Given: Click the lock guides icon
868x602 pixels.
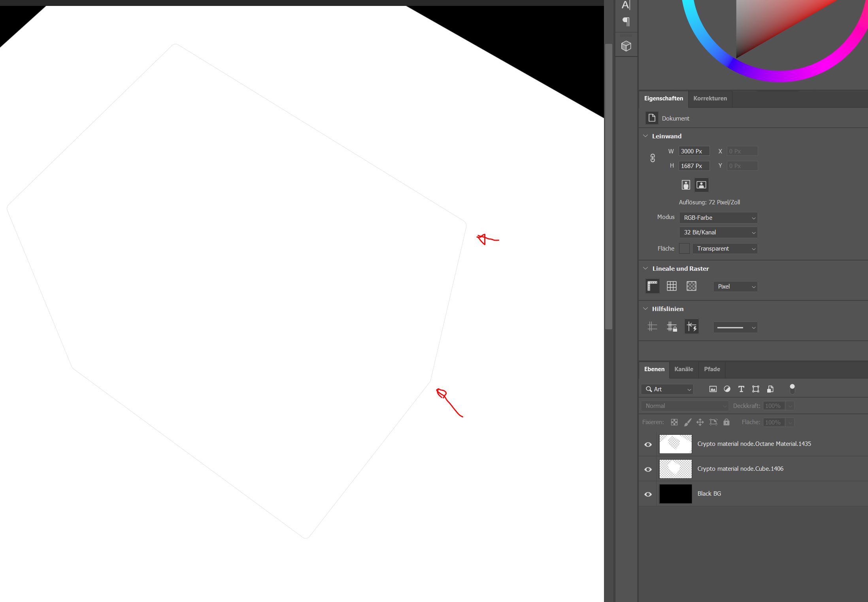Looking at the screenshot, I should pos(672,327).
